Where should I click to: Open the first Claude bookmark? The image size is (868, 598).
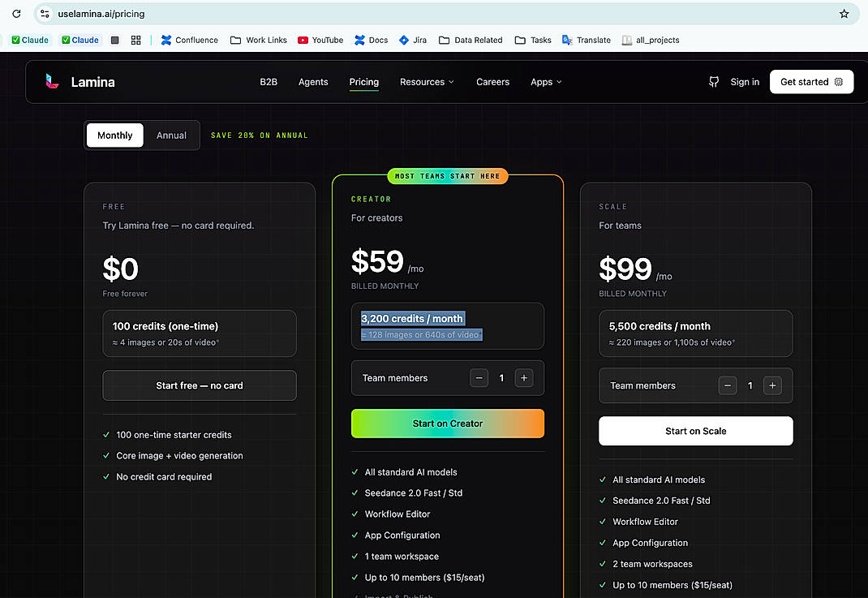31,40
